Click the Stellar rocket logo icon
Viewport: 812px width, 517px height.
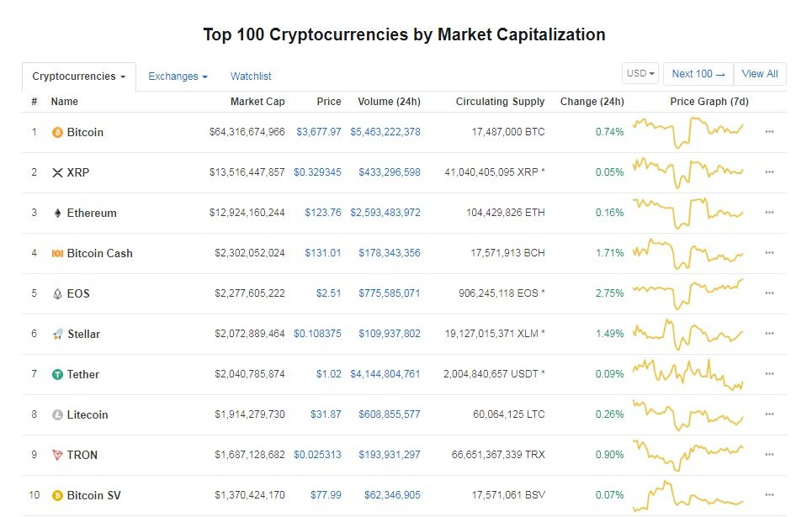[x=57, y=334]
